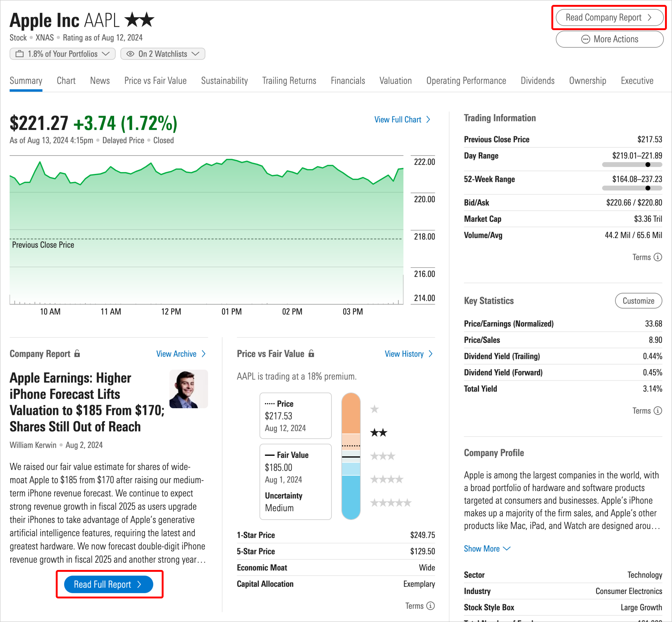Open the Ownership tab
Image resolution: width=672 pixels, height=622 pixels.
pyautogui.click(x=588, y=81)
